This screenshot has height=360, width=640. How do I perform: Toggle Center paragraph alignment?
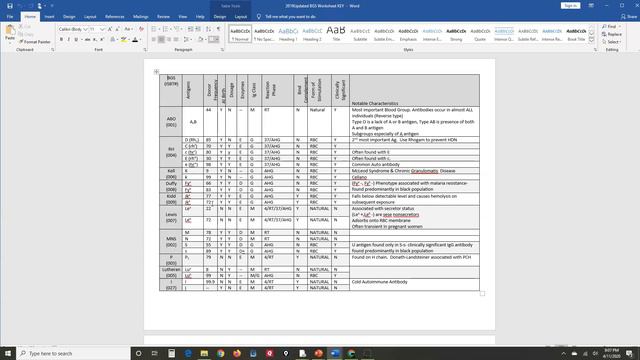[161, 40]
